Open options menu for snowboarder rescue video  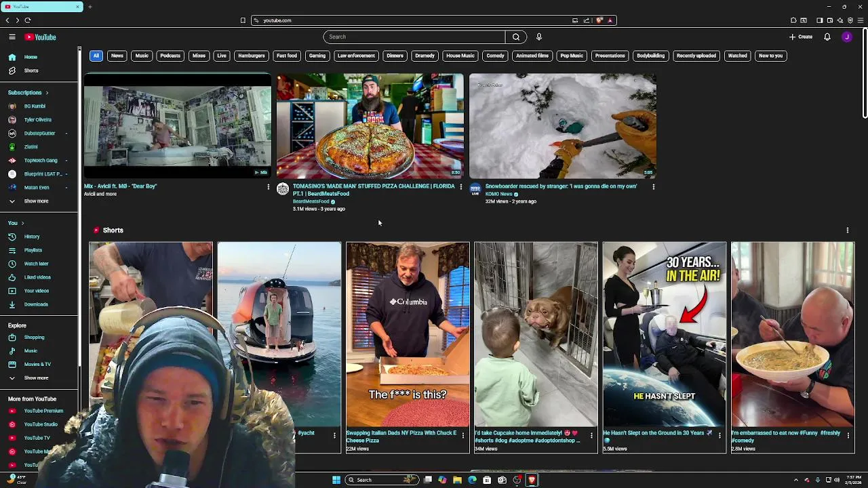(x=653, y=186)
